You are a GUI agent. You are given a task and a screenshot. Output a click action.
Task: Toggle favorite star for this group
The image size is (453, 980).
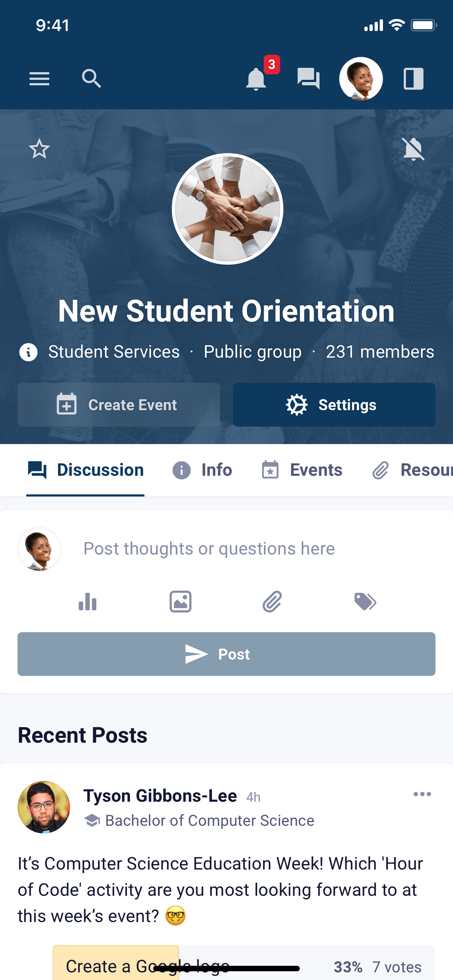pos(39,149)
